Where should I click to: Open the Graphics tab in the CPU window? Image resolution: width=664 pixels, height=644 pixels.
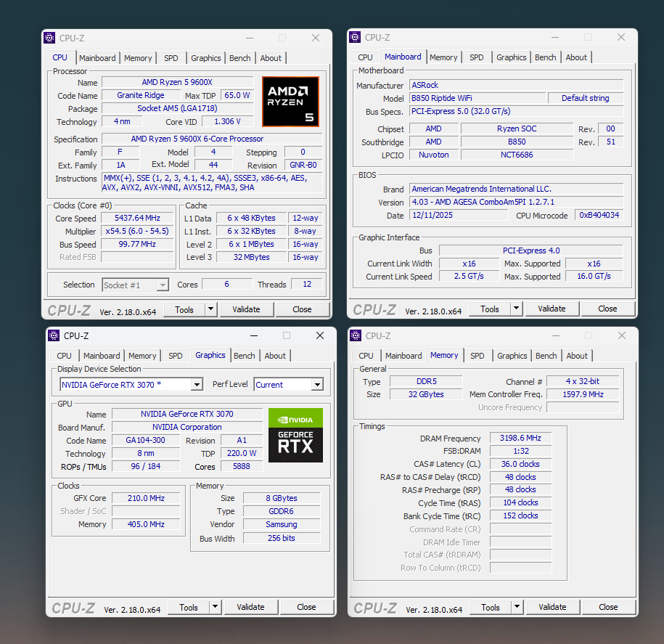tap(206, 58)
